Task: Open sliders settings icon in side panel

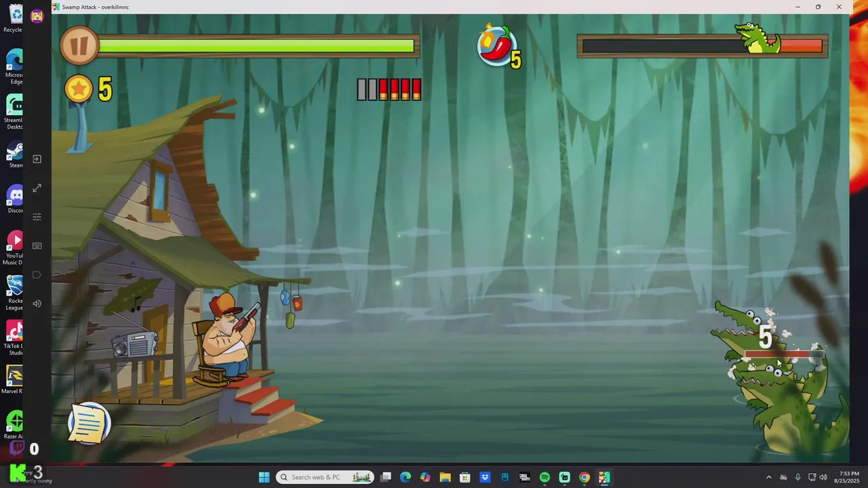Action: click(37, 217)
